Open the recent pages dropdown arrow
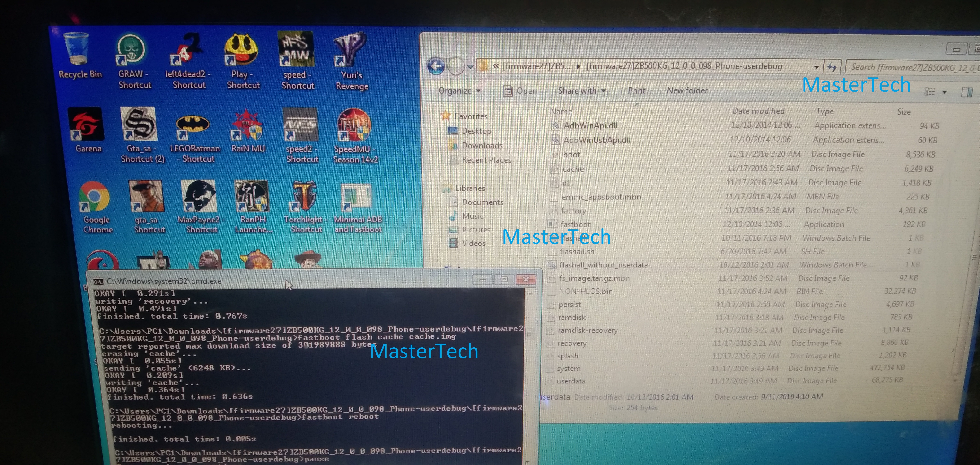This screenshot has height=465, width=980. pos(470,67)
